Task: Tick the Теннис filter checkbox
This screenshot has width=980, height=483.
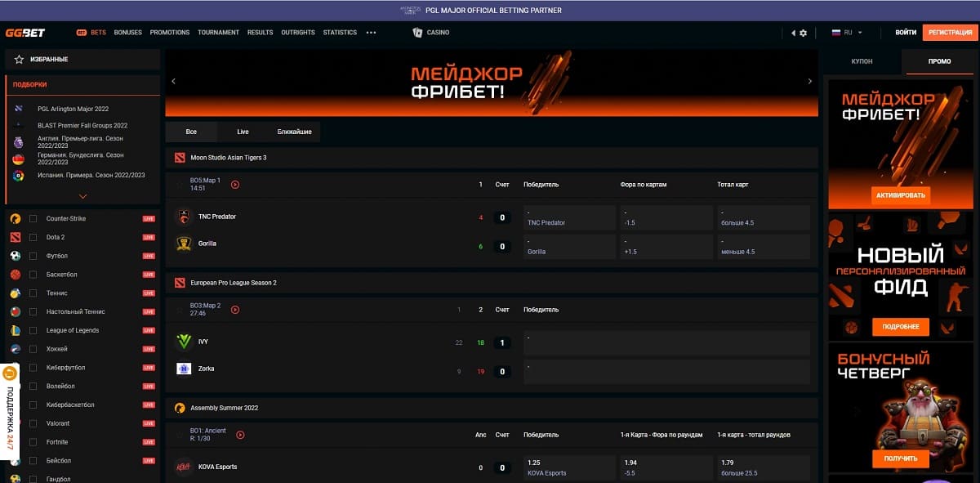Action: (x=33, y=293)
